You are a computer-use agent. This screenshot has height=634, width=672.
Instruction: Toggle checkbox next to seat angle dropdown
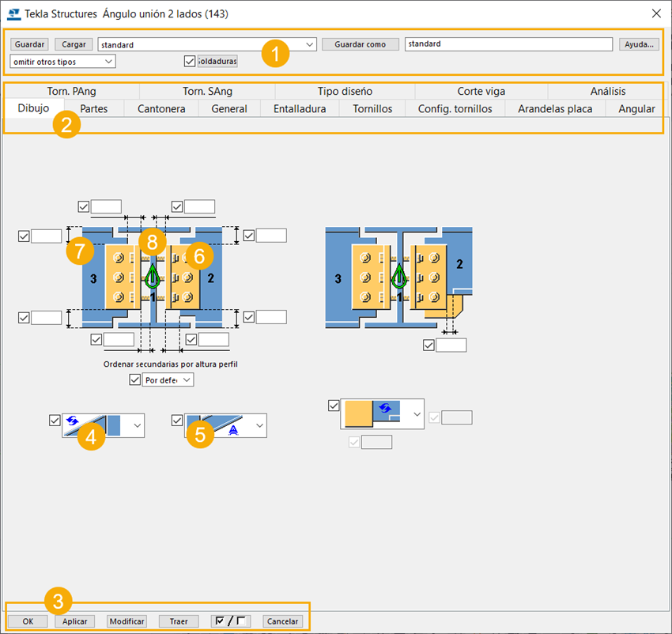[334, 406]
